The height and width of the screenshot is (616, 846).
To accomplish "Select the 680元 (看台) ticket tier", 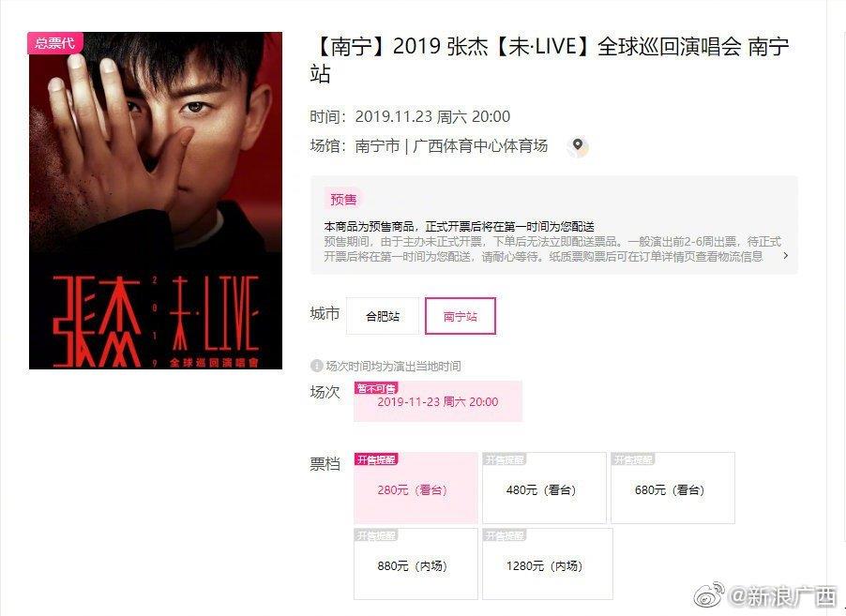I will pyautogui.click(x=672, y=488).
